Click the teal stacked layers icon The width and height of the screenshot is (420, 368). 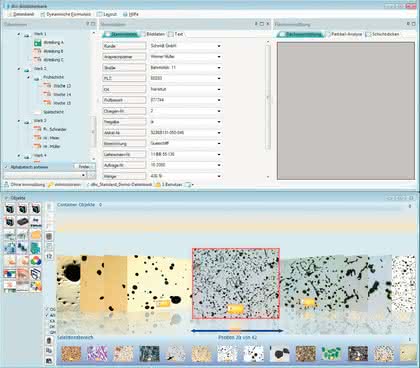click(36, 248)
